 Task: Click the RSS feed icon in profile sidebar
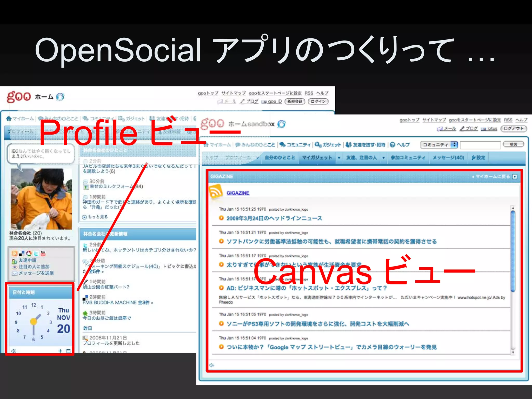pos(15,253)
